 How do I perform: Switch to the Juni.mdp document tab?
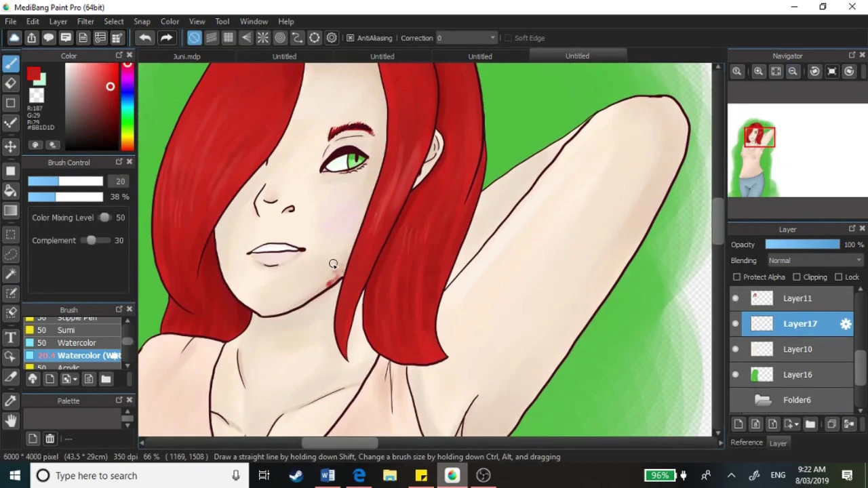[x=187, y=56]
